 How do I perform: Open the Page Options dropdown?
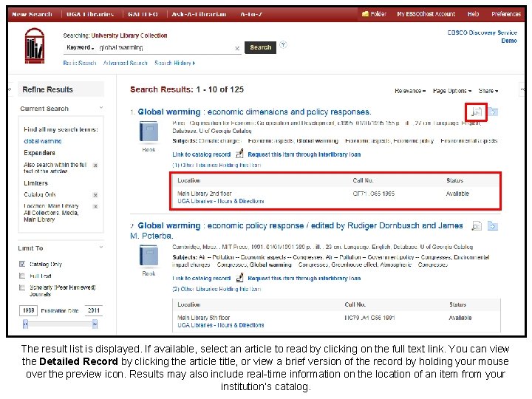click(x=452, y=91)
